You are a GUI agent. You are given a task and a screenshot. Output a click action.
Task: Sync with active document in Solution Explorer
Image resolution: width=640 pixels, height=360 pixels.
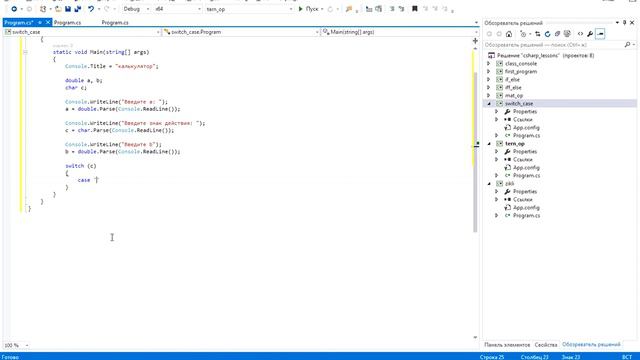(538, 34)
